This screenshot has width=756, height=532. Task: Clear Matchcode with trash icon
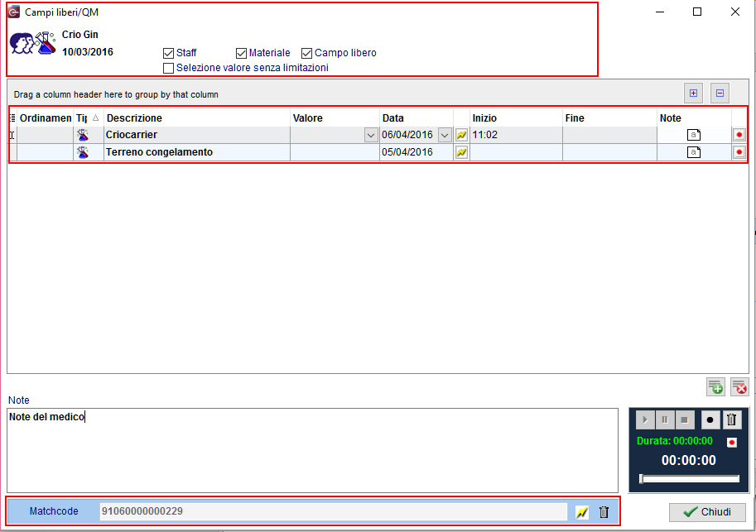pyautogui.click(x=604, y=512)
